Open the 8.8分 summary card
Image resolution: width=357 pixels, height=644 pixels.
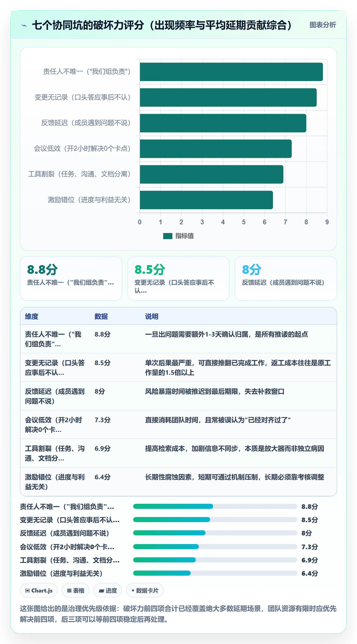pyautogui.click(x=71, y=278)
